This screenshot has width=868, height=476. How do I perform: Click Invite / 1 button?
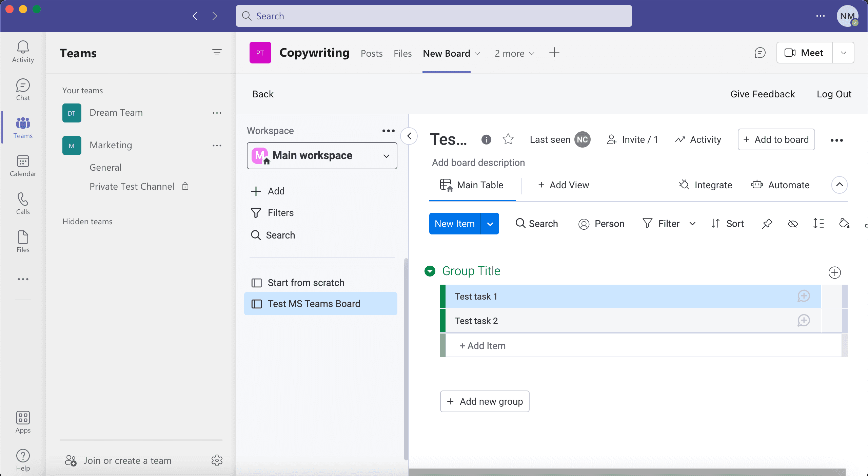[633, 139]
